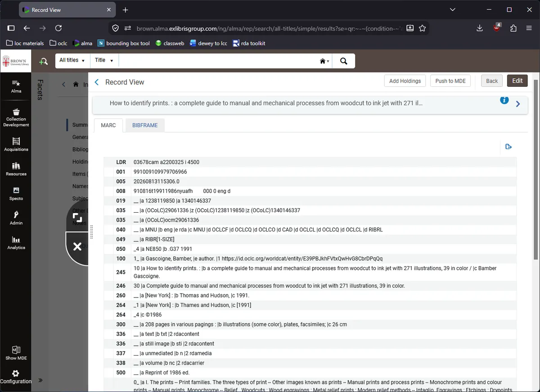Open browser extensions menu
This screenshot has height=392, width=540.
click(513, 28)
